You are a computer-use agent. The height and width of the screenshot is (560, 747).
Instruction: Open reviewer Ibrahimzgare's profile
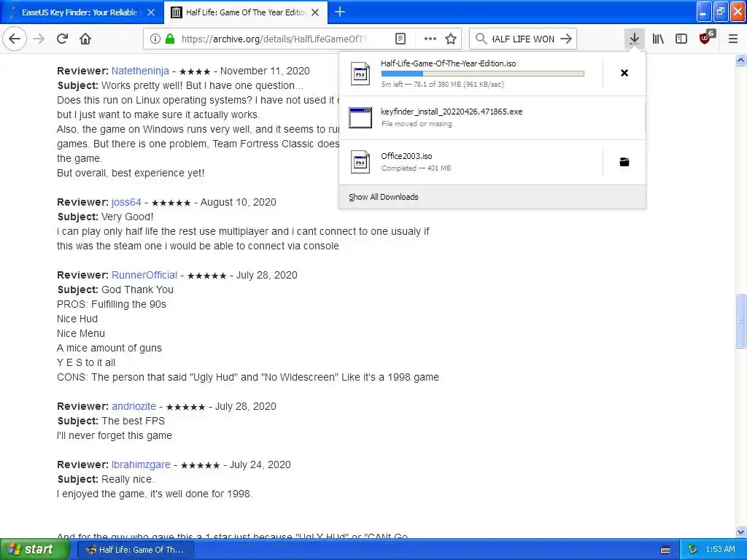141,464
